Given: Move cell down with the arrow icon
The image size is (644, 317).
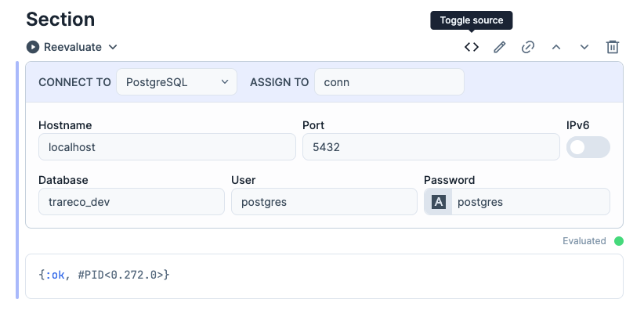Looking at the screenshot, I should click(x=584, y=47).
